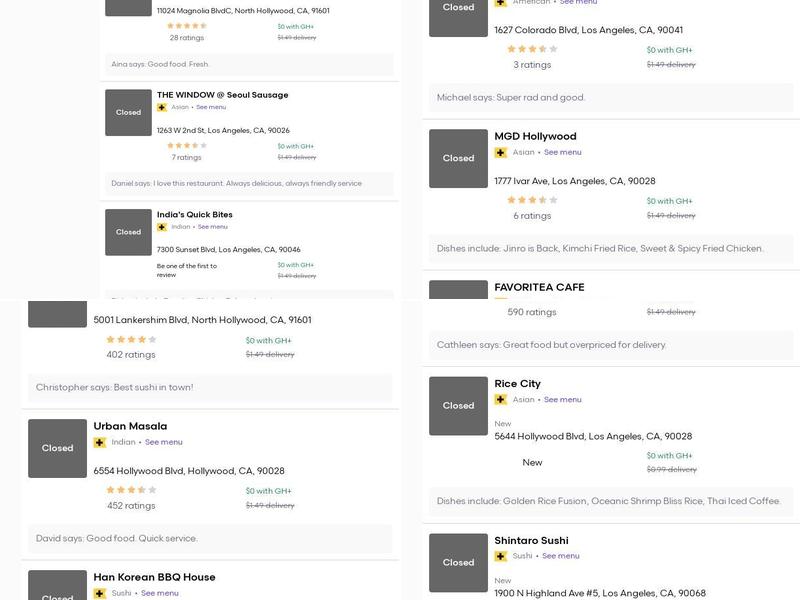
Task: Click the 452 ratings count for Urban Masala
Action: pyautogui.click(x=131, y=506)
